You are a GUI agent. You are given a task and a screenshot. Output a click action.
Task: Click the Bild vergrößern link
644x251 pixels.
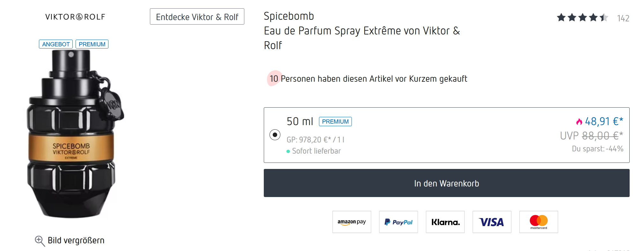(76, 240)
